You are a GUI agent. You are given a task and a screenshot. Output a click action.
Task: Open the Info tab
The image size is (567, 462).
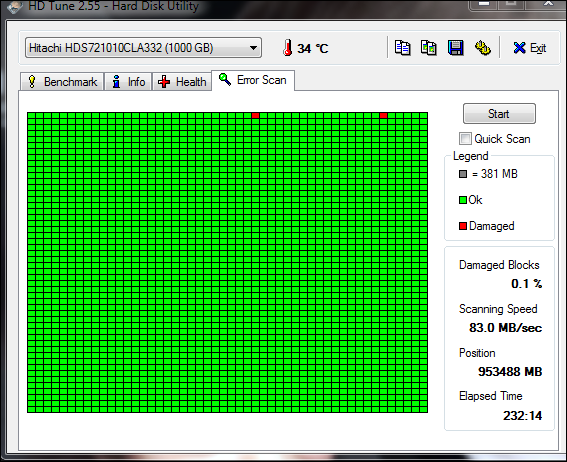click(128, 82)
